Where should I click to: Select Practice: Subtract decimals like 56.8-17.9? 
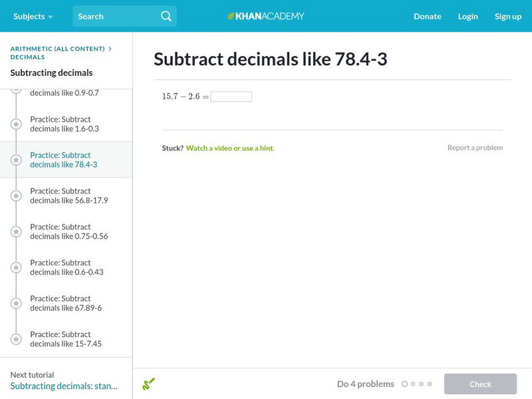point(68,196)
